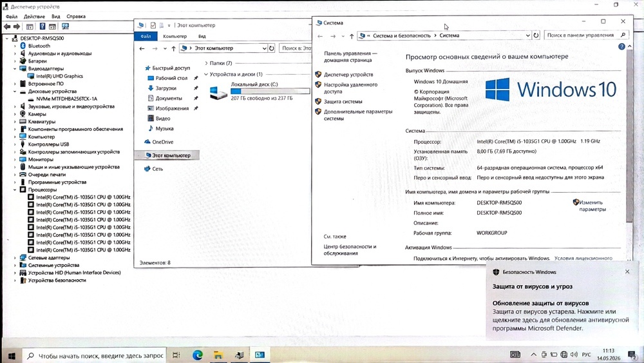The width and height of the screenshot is (644, 363).
Task: Collapse the Процессоры node
Action: tap(15, 190)
